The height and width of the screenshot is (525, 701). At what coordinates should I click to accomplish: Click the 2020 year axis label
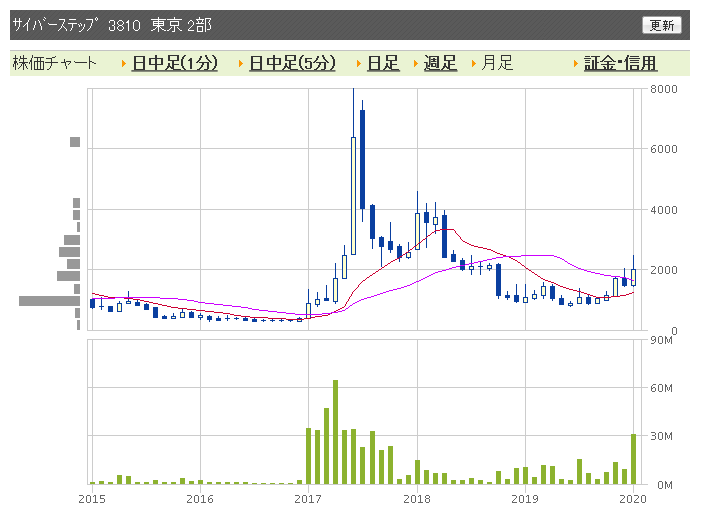coord(633,499)
